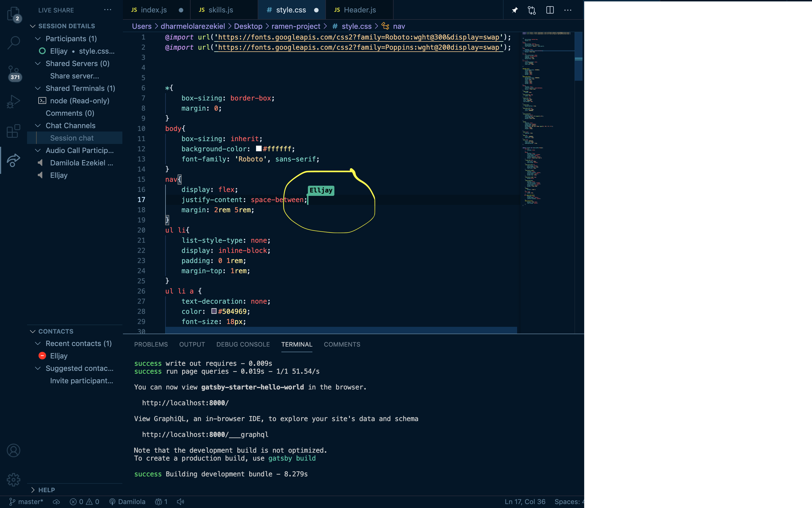Click the Damilola Live Share status item
This screenshot has width=812, height=508.
tap(127, 502)
